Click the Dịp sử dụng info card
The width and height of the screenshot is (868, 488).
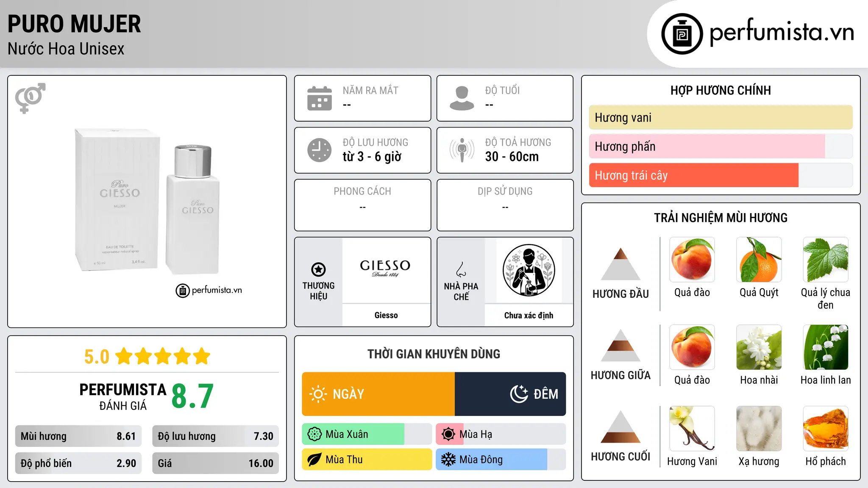click(505, 205)
